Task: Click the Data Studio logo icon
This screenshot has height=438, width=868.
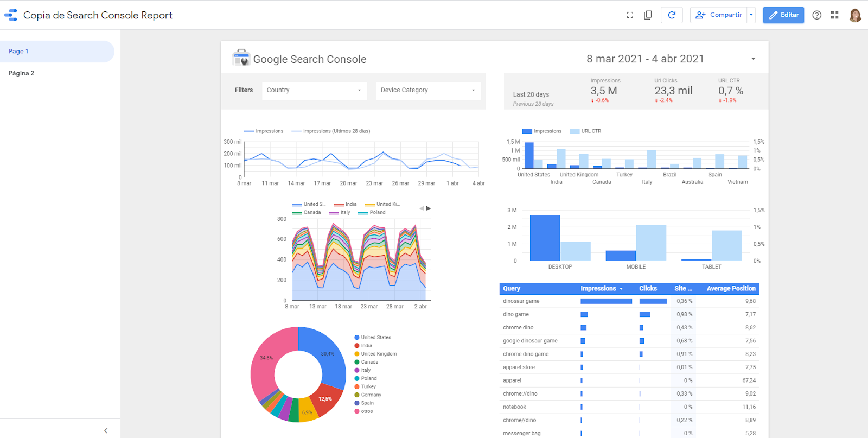Action: pyautogui.click(x=11, y=15)
